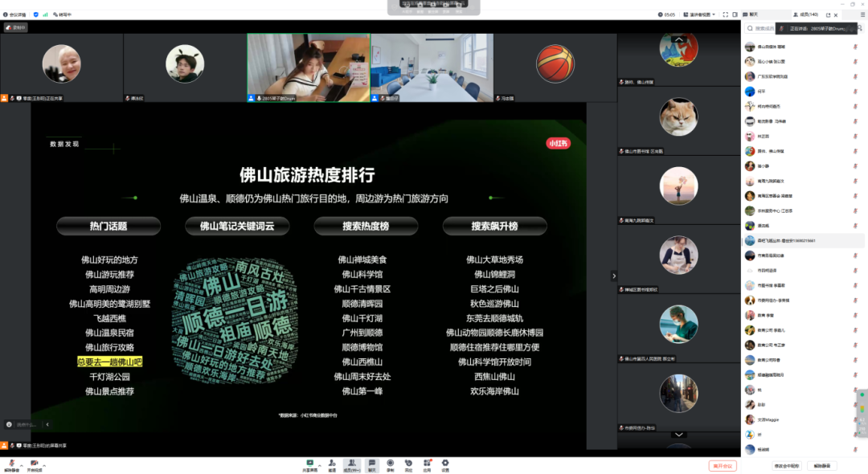Check the blue security shield icon
868x474 pixels.
click(36, 14)
